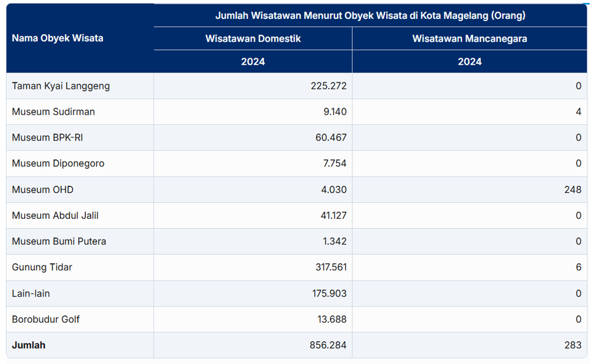Select the Museum OHD row label
The width and height of the screenshot is (592, 364).
pos(42,189)
